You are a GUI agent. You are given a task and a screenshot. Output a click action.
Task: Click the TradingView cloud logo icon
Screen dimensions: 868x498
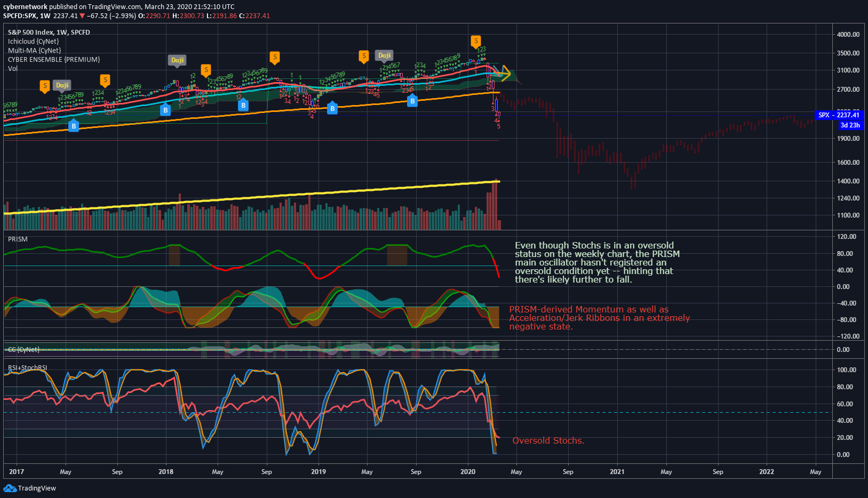pyautogui.click(x=10, y=488)
